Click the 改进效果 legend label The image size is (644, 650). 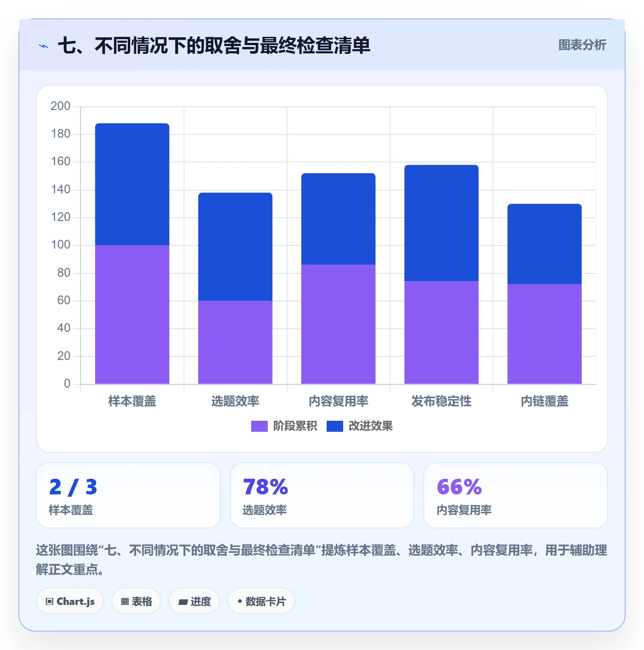371,426
